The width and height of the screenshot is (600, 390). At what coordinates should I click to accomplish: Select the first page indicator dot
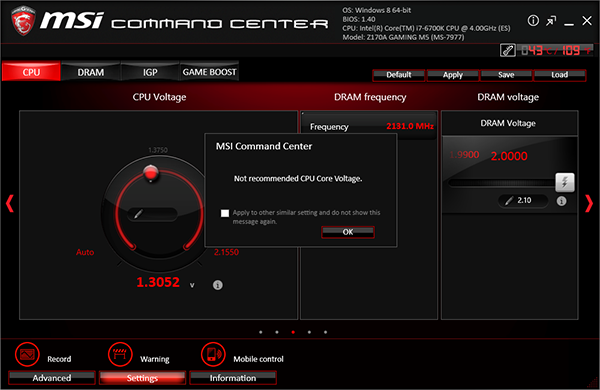[261, 332]
